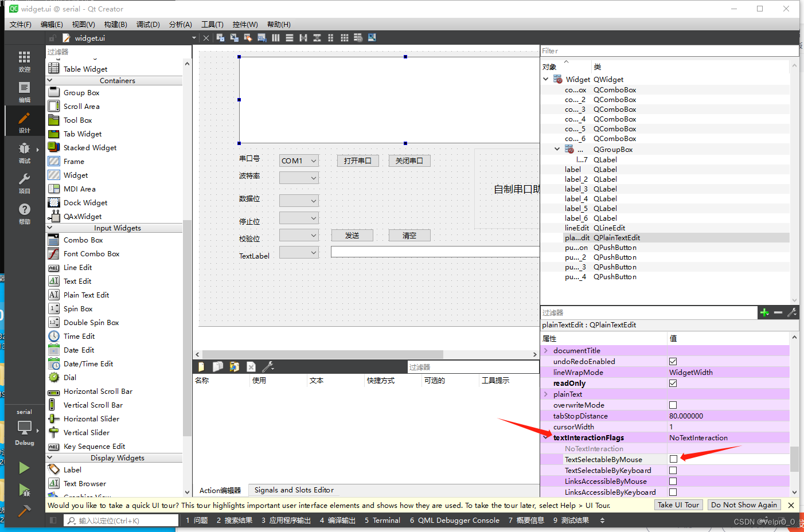
Task: Uncheck TextSelectableByMouse under textInteractionFlags
Action: (x=672, y=459)
